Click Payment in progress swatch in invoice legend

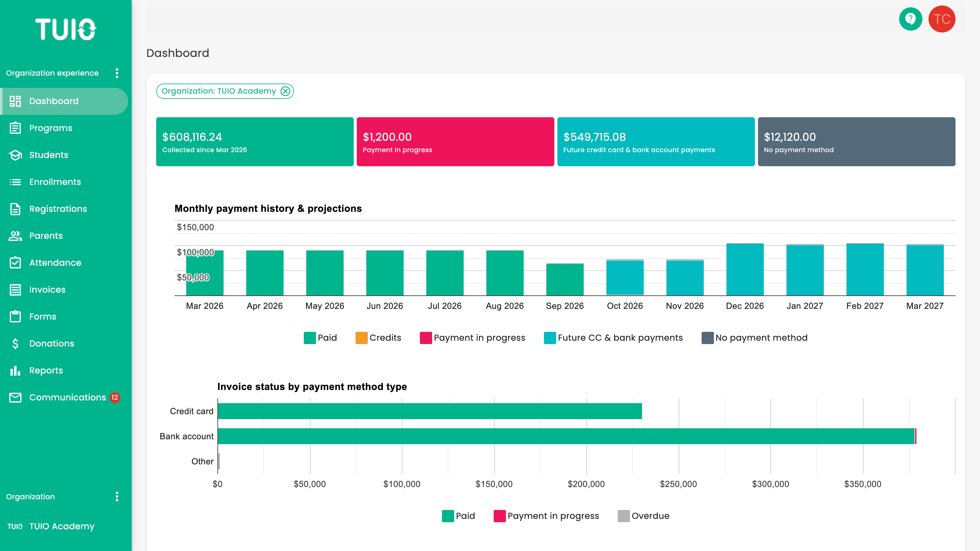(500, 516)
